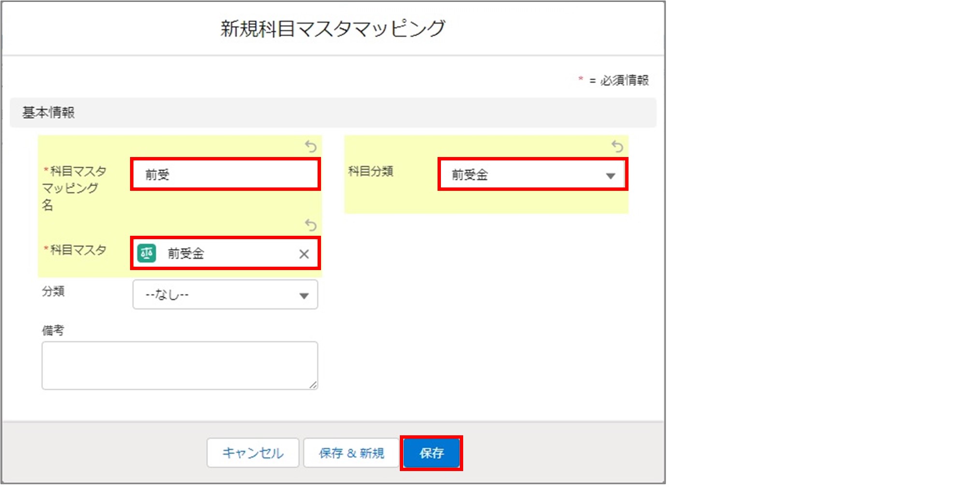Clear the 前受金 selection with X
The height and width of the screenshot is (487, 980).
(304, 254)
